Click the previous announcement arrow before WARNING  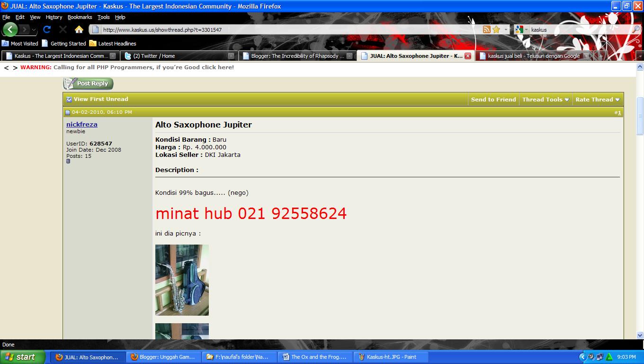click(x=6, y=68)
